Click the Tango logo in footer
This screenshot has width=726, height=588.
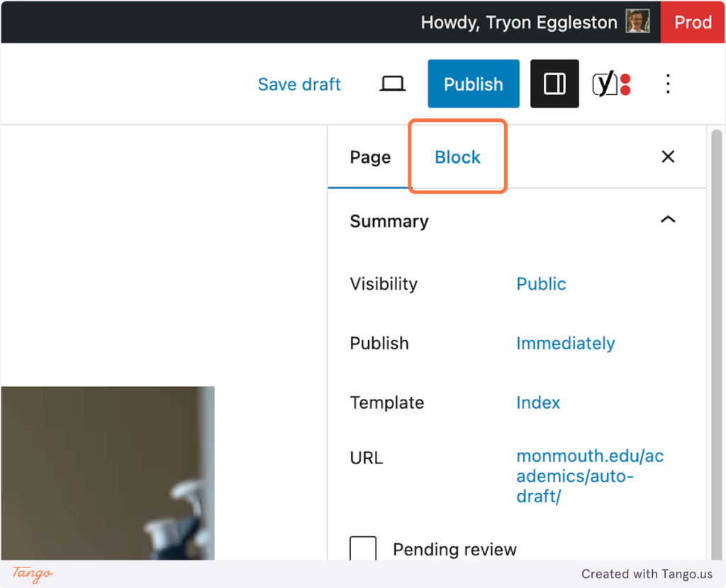coord(33,573)
